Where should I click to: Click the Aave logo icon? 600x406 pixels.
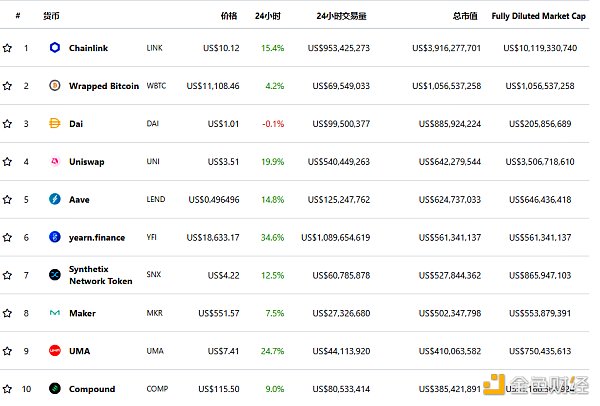[x=55, y=199]
